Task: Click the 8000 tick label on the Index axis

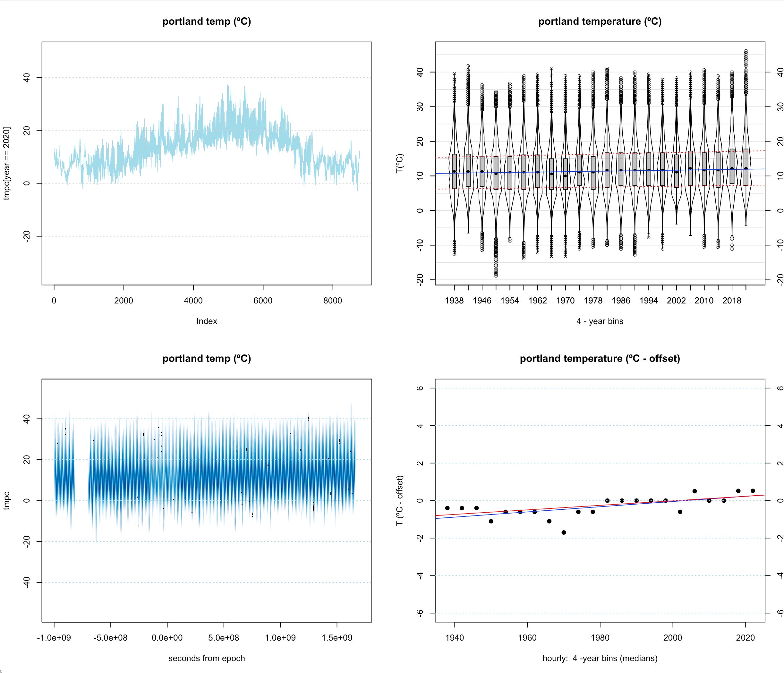Action: point(333,301)
